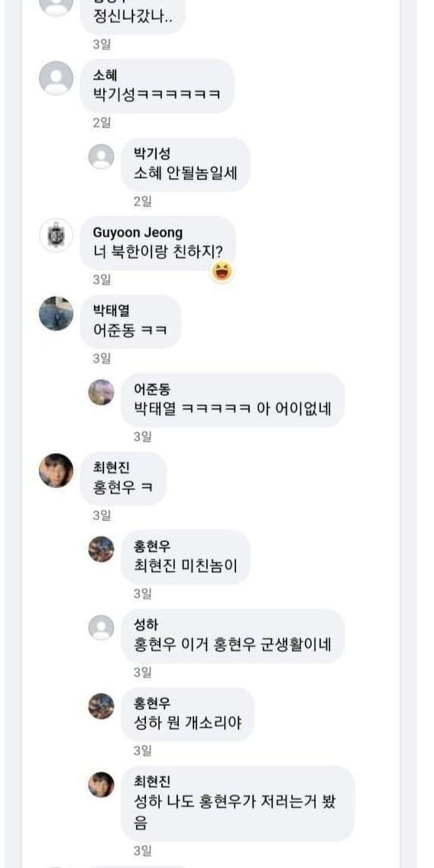Click the author name 소혜

105,76
